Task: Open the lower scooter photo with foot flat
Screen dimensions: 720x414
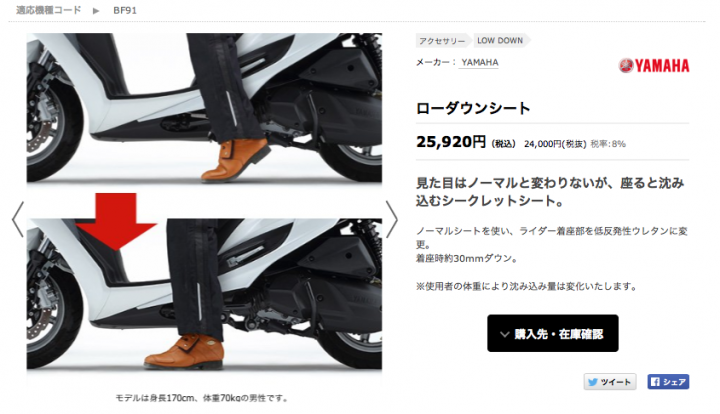Action: pyautogui.click(x=204, y=294)
